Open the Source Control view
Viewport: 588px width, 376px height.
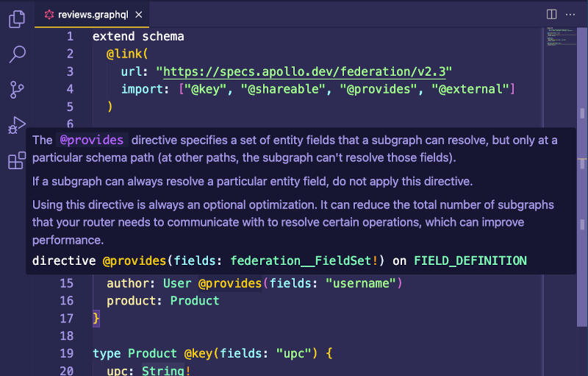[16, 90]
